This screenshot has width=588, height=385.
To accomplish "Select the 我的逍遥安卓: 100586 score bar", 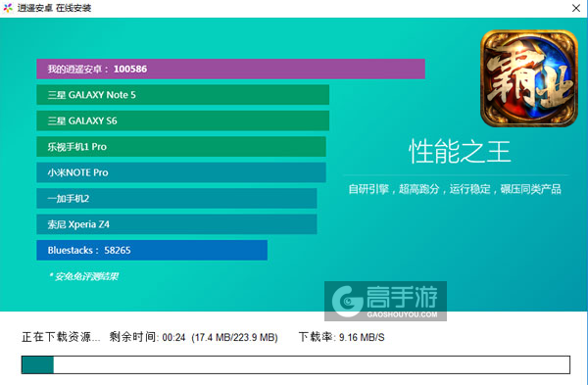I will point(230,69).
